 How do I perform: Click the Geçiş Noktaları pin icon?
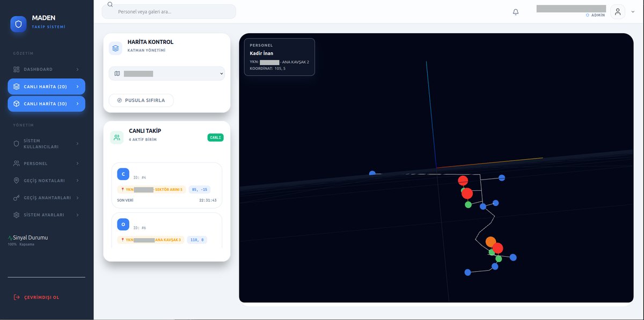click(x=17, y=181)
